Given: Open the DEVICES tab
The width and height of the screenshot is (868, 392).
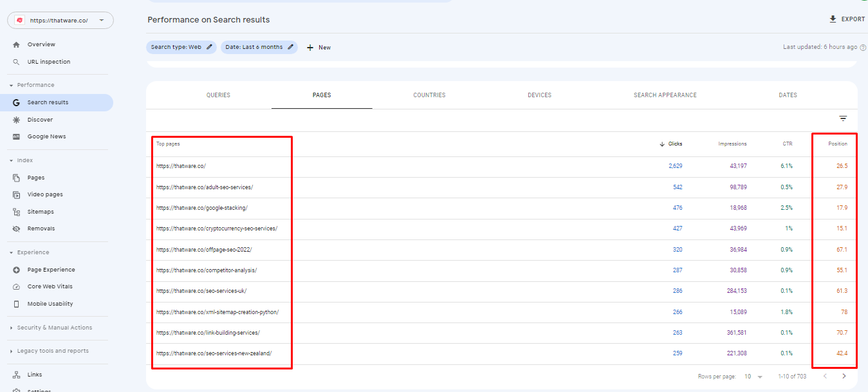Looking at the screenshot, I should click(539, 95).
